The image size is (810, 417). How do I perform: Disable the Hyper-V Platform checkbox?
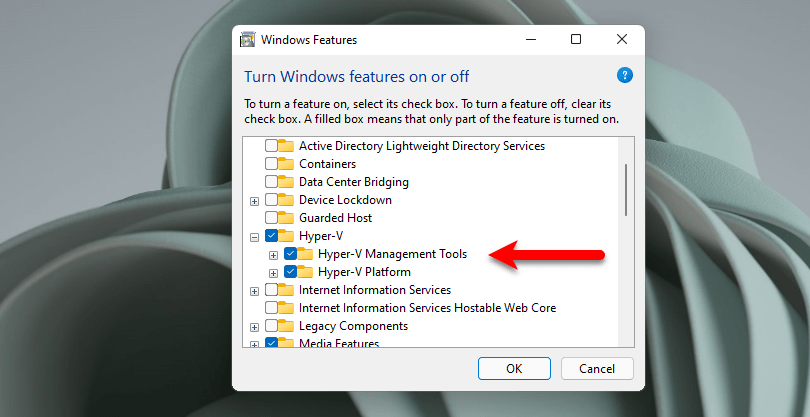tap(290, 272)
